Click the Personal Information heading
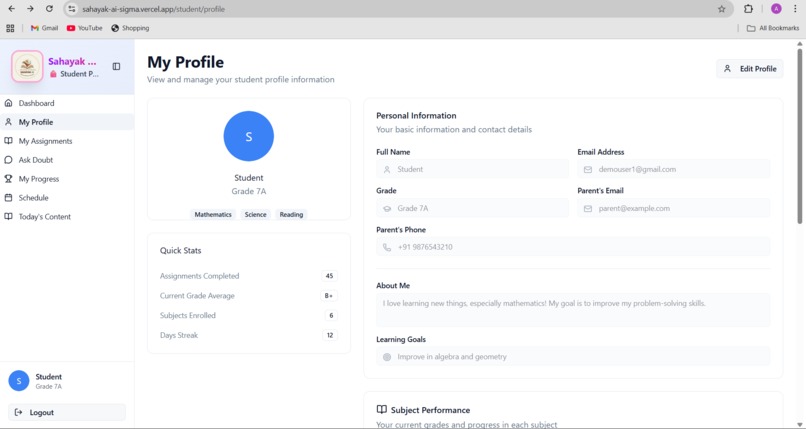This screenshot has height=429, width=806. pyautogui.click(x=416, y=116)
